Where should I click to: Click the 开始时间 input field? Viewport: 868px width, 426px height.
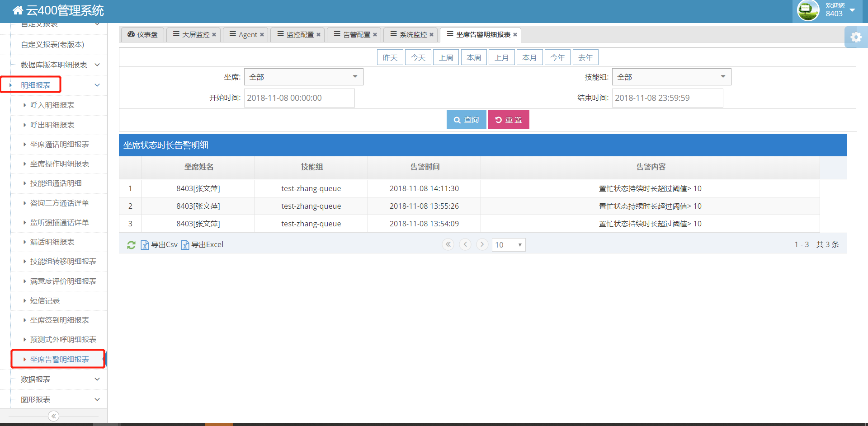[x=299, y=98]
